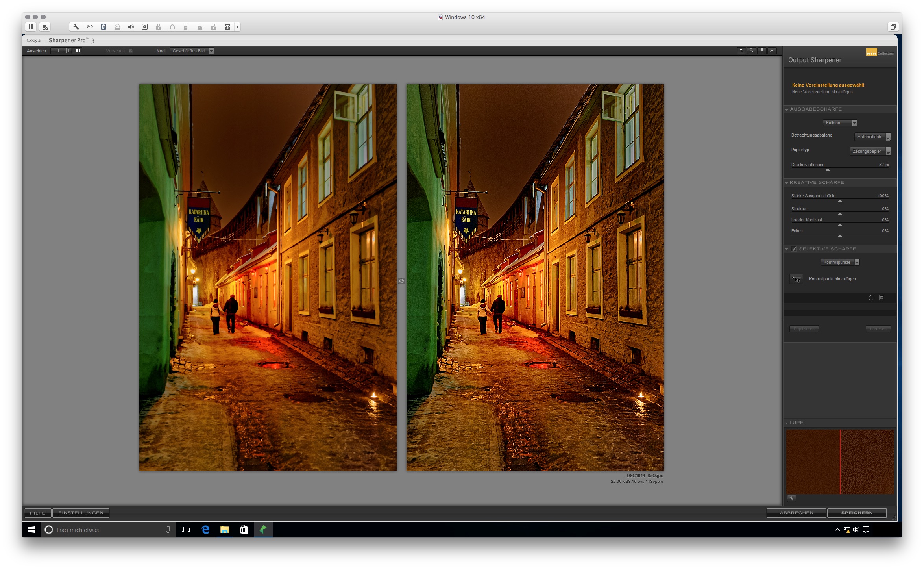Uncheck the Selektive Schärfe checkbox
The height and width of the screenshot is (569, 924).
pos(794,249)
